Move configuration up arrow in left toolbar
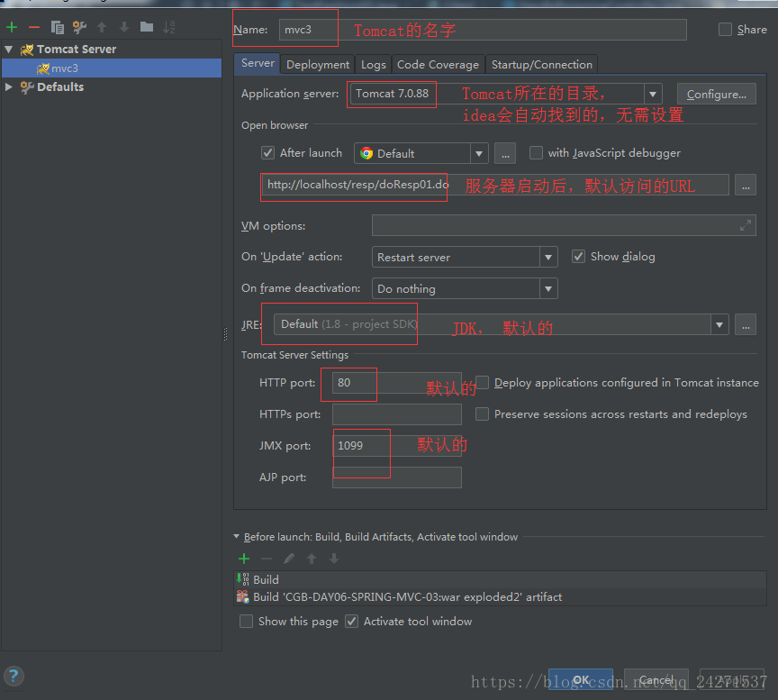 click(x=102, y=27)
